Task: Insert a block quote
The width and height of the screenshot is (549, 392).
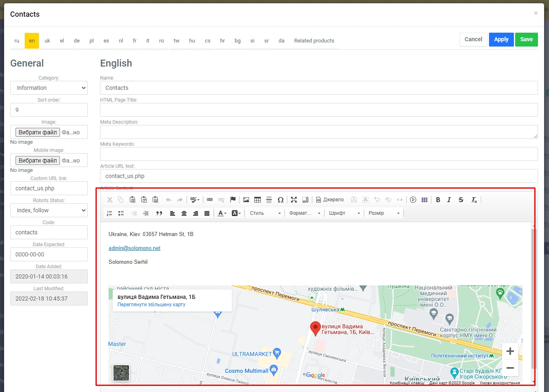Action: click(159, 213)
